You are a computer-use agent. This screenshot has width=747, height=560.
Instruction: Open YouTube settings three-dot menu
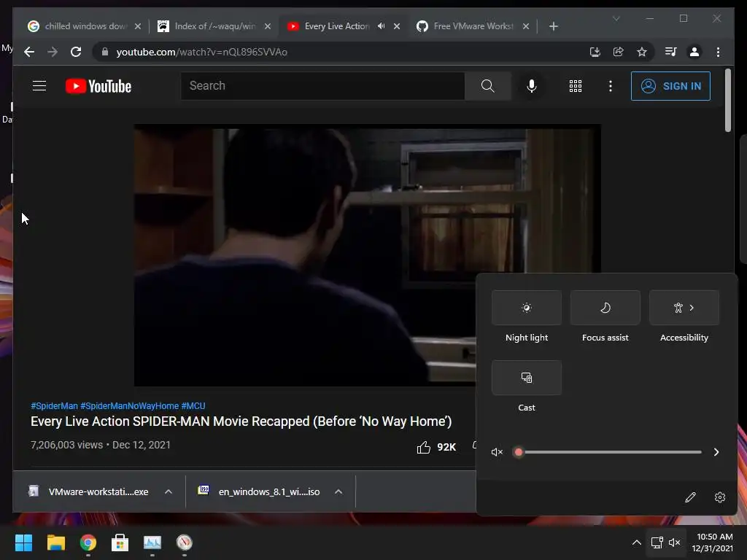click(x=611, y=86)
